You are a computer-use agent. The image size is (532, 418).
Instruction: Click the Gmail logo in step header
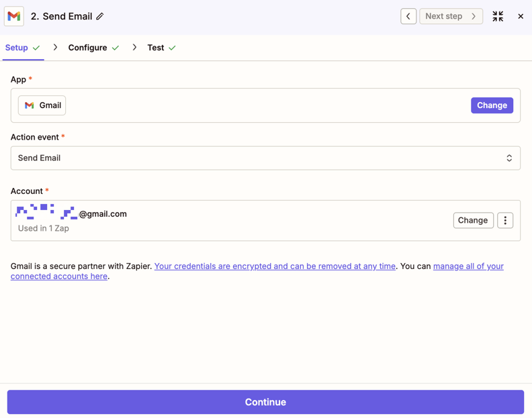point(14,16)
